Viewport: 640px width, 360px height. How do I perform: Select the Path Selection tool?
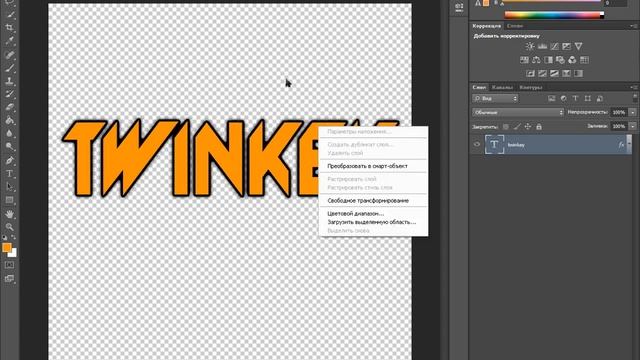pos(9,187)
